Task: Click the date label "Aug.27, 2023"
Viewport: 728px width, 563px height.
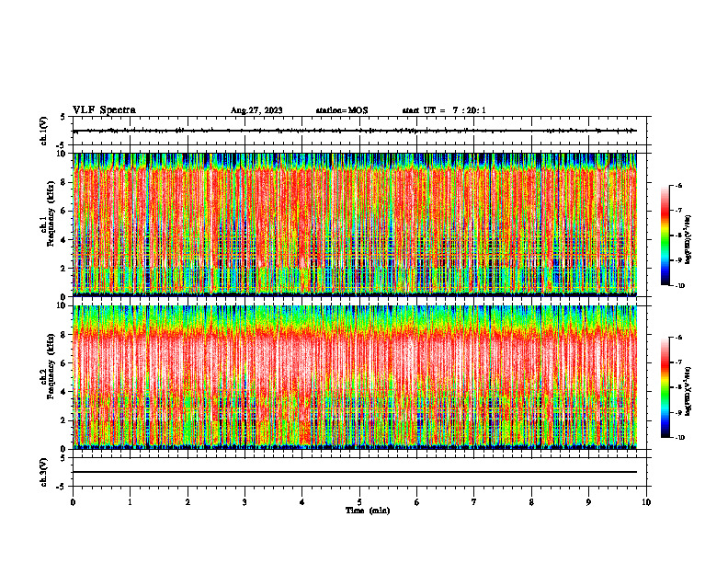Action: tap(256, 110)
